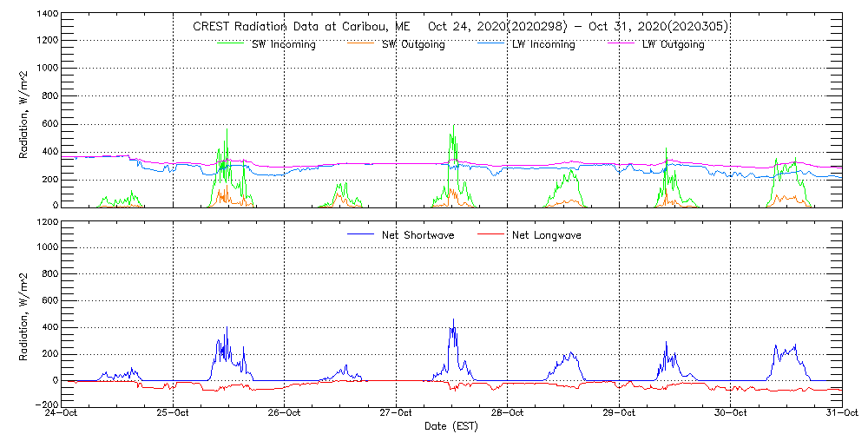Click the Date (EST) axis title

[452, 426]
